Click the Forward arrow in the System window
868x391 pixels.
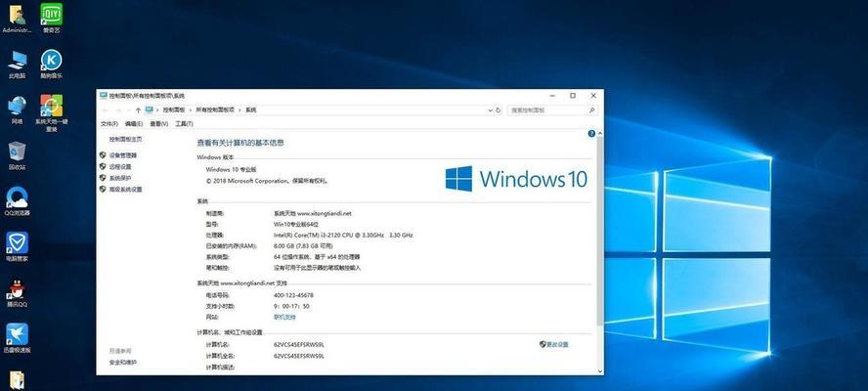coord(118,110)
